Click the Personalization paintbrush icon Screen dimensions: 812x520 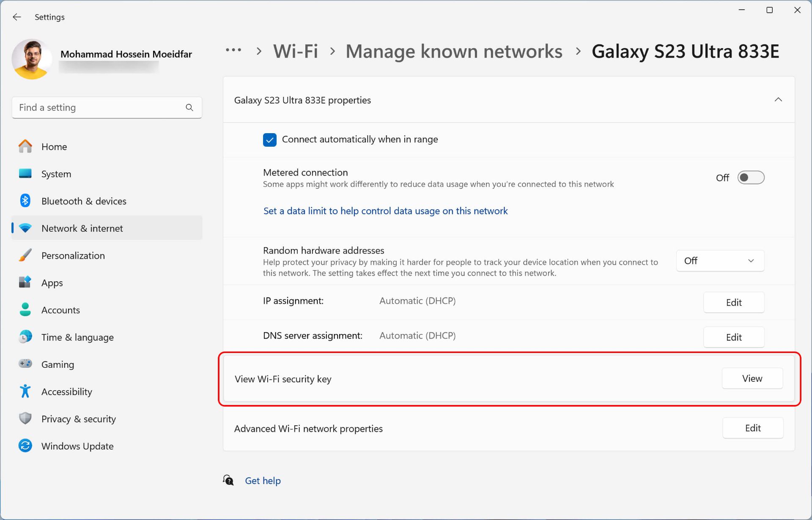click(x=25, y=255)
